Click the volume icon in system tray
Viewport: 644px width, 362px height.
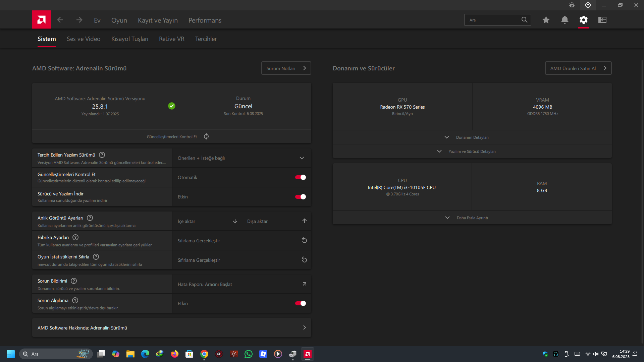(596, 354)
